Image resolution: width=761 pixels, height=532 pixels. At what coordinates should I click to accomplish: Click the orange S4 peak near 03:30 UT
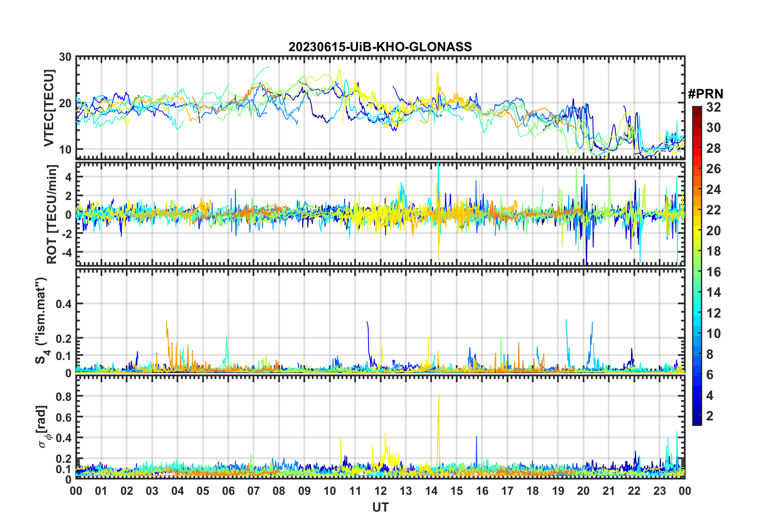(x=167, y=323)
